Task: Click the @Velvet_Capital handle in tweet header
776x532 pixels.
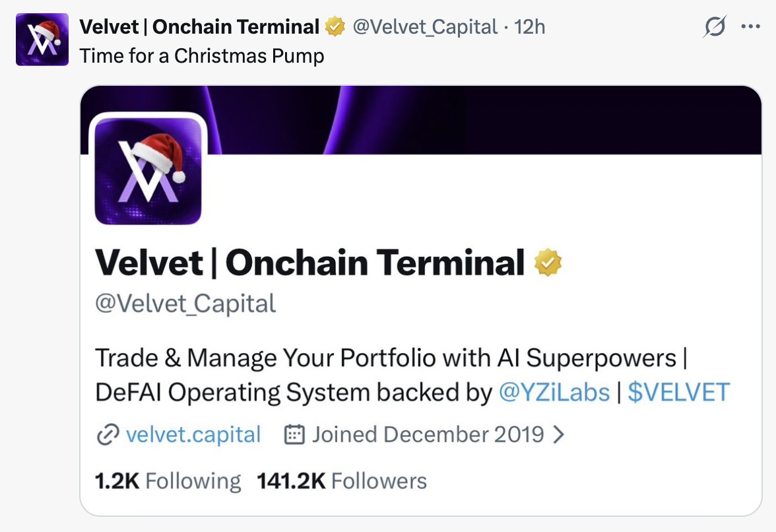Action: 425,27
